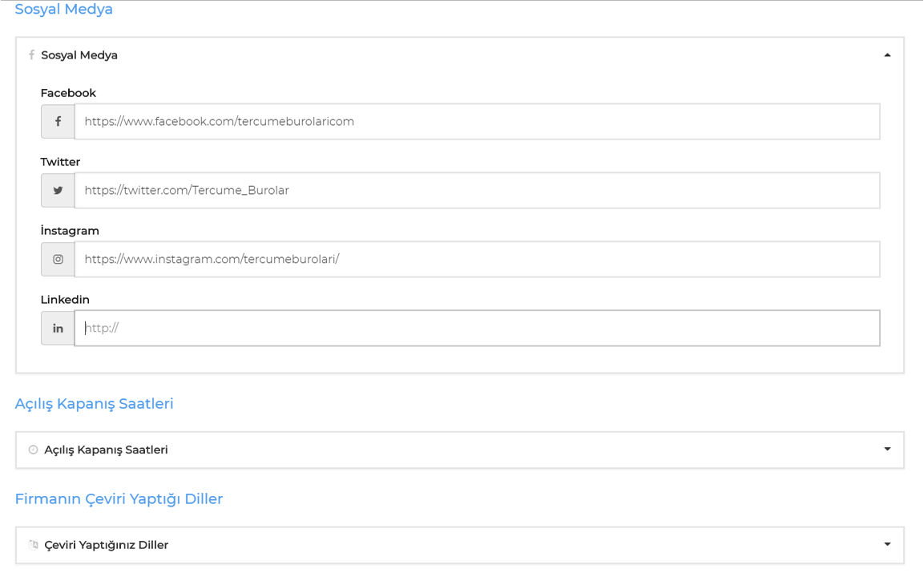Expand Çeviri Yaptığınız Diller dropdown arrow
Screen dimensions: 924x573
pos(887,544)
